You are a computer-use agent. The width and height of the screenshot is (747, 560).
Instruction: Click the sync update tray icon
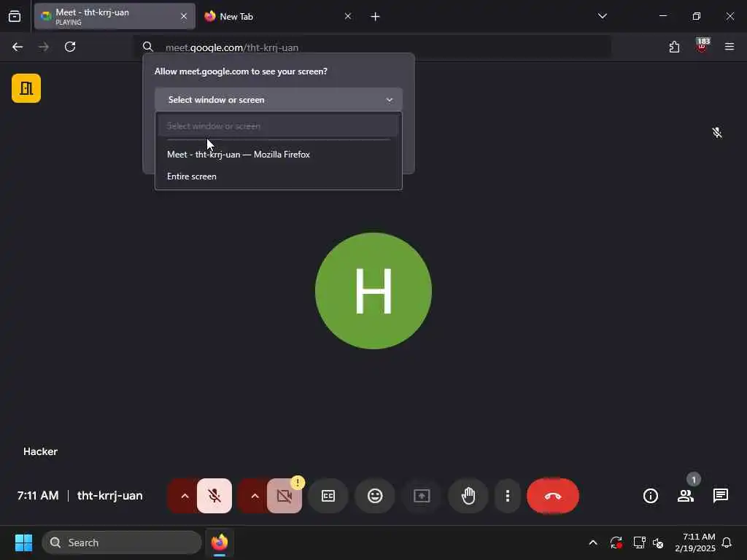[x=616, y=542]
